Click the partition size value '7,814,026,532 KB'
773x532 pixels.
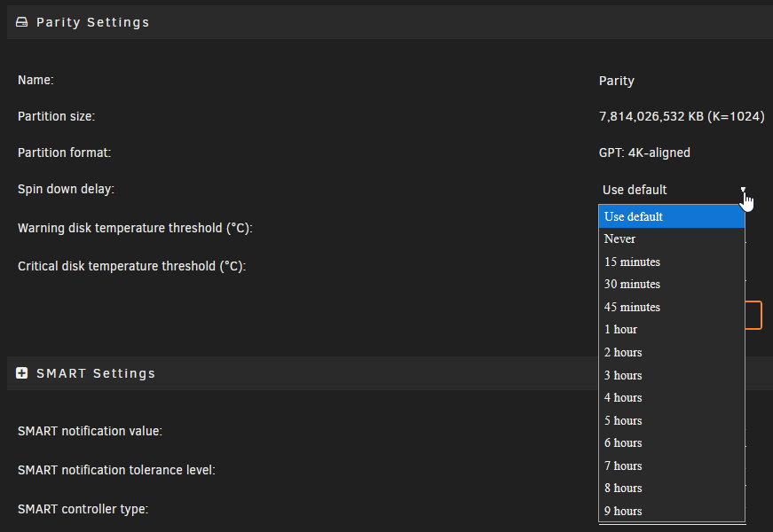pyautogui.click(x=682, y=116)
